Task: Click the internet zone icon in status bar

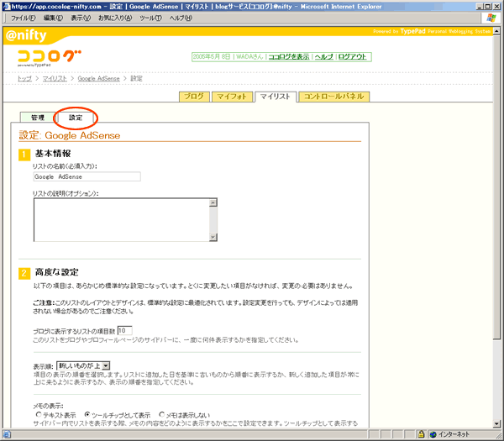Action: point(433,434)
